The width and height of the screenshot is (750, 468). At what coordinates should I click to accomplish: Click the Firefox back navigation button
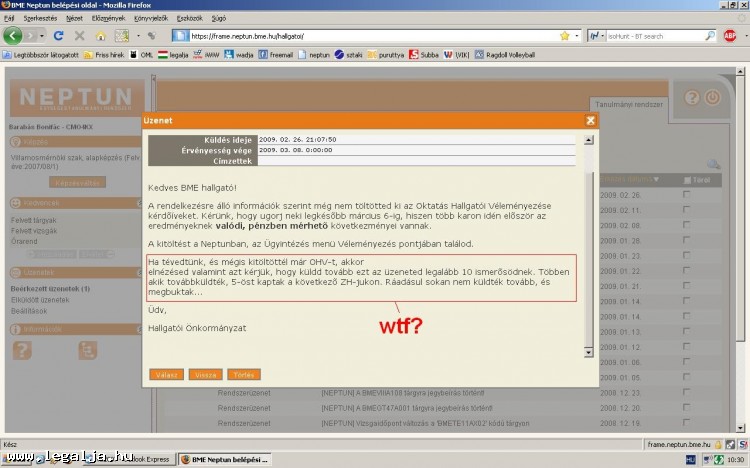pos(13,35)
